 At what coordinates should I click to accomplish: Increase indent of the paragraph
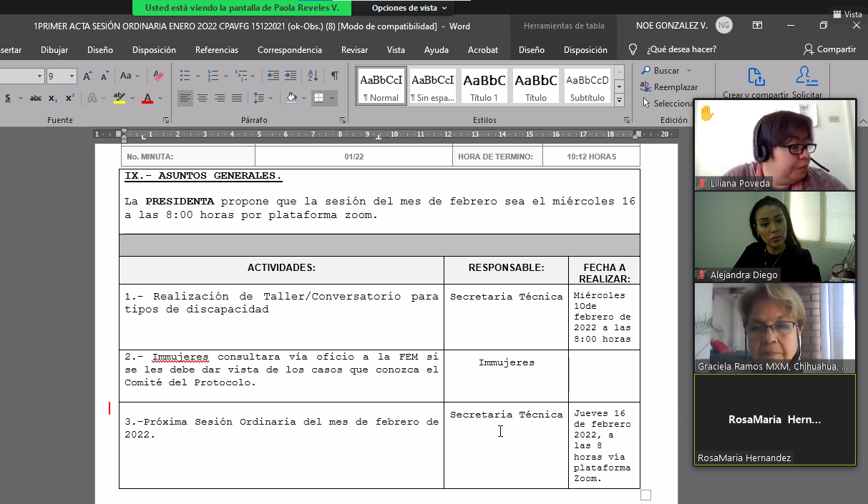[x=291, y=76]
